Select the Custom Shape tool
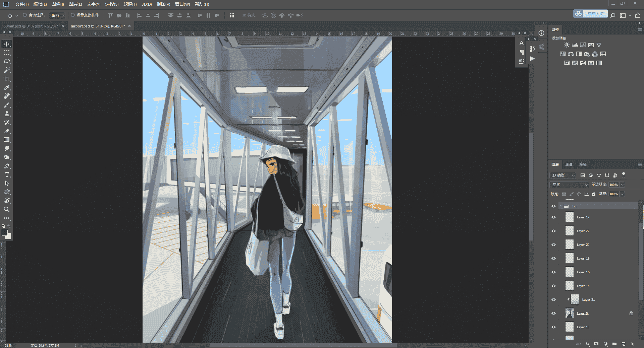The width and height of the screenshot is (644, 348). [7, 192]
